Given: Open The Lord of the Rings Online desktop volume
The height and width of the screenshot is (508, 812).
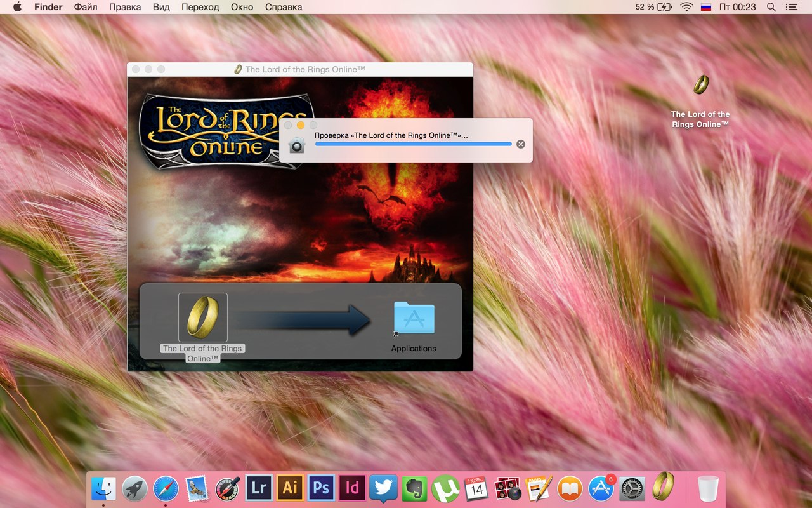Looking at the screenshot, I should click(700, 84).
